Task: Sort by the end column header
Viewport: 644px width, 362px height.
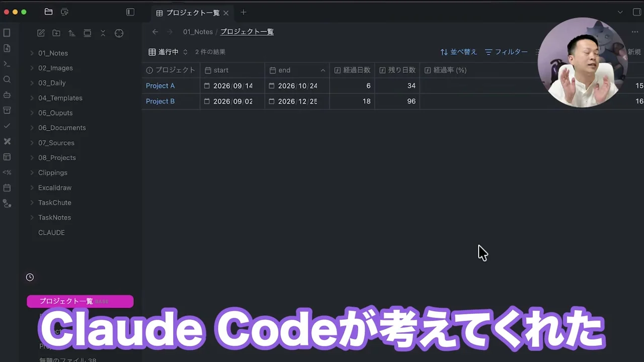Action: tap(297, 70)
